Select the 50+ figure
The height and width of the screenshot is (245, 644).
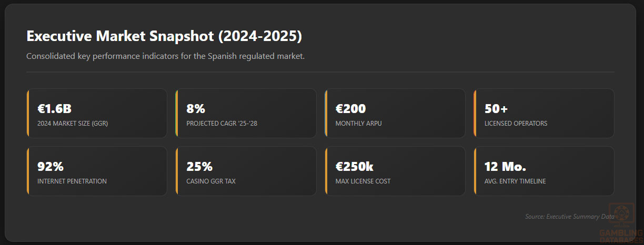pos(496,109)
